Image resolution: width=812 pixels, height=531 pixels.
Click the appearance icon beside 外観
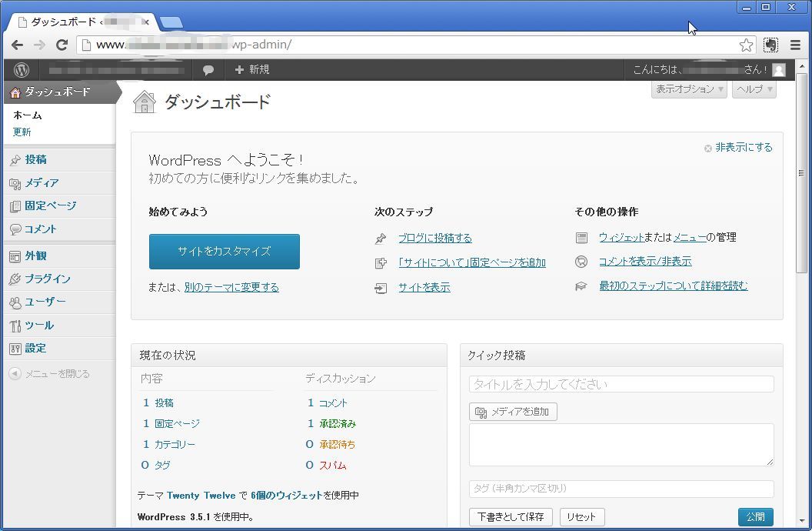(15, 256)
